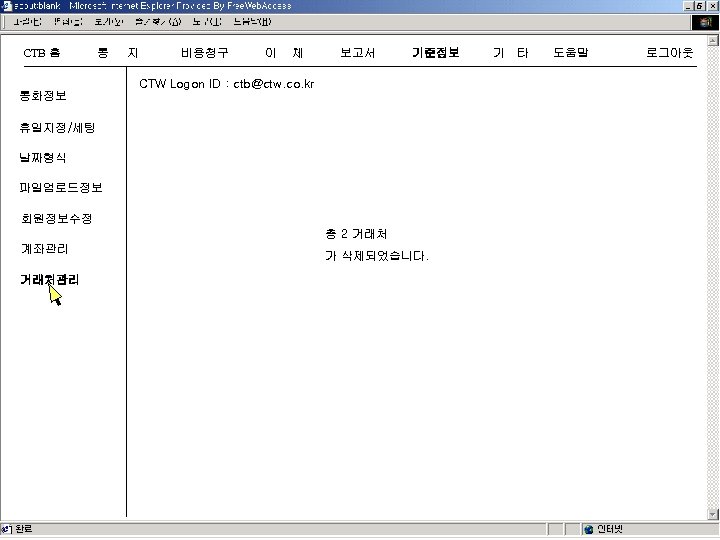Open the 편집(E) browser menu

pyautogui.click(x=68, y=22)
